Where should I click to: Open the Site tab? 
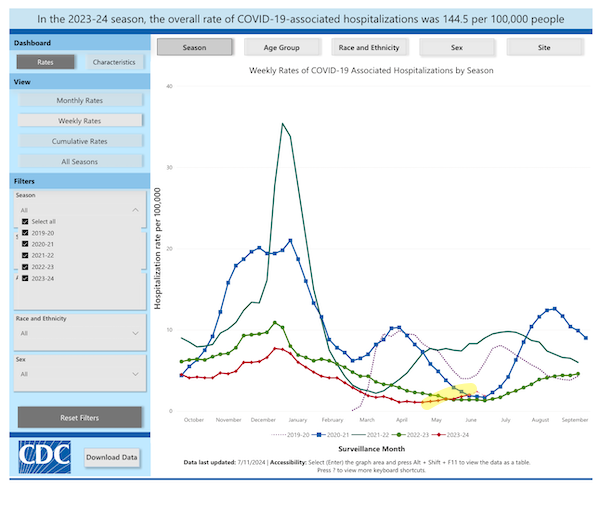pos(544,47)
